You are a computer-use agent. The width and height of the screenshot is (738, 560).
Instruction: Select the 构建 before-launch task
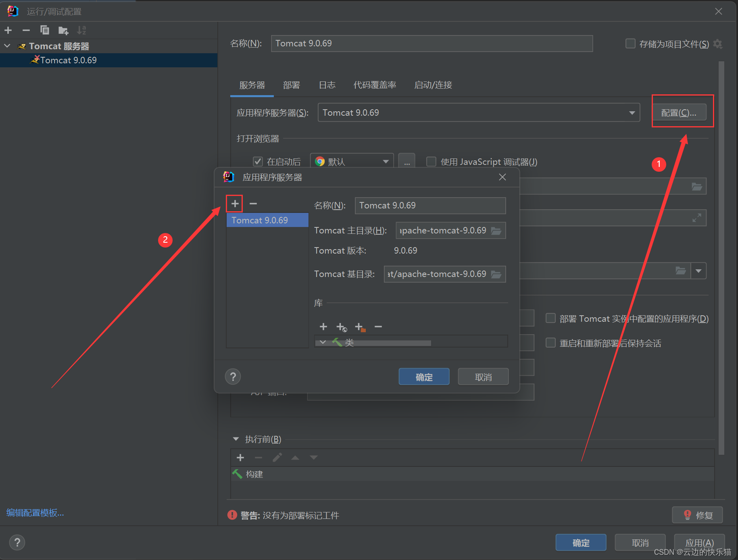pyautogui.click(x=473, y=474)
